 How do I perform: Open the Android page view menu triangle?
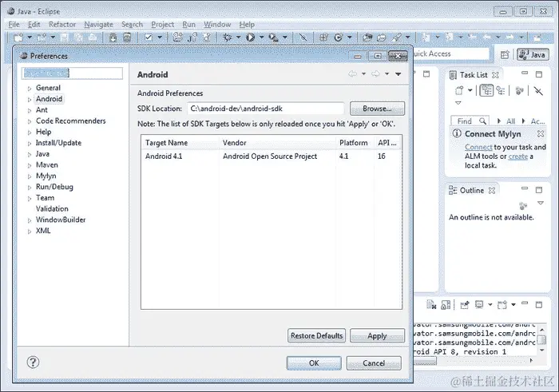tap(398, 73)
